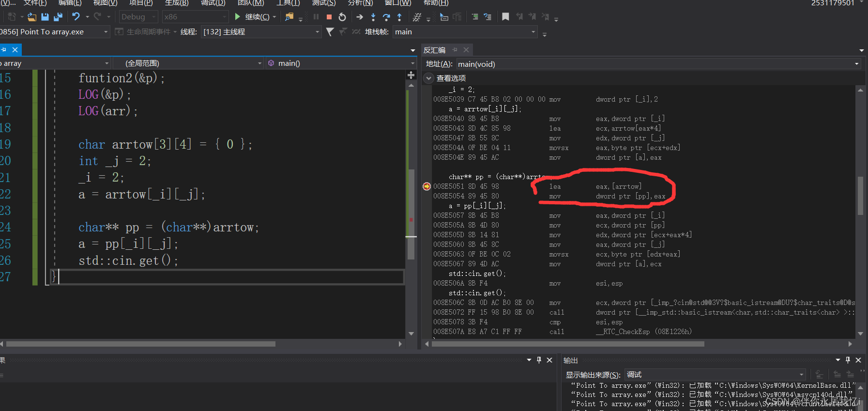
Task: Open the 调试(D) menu
Action: click(x=213, y=3)
